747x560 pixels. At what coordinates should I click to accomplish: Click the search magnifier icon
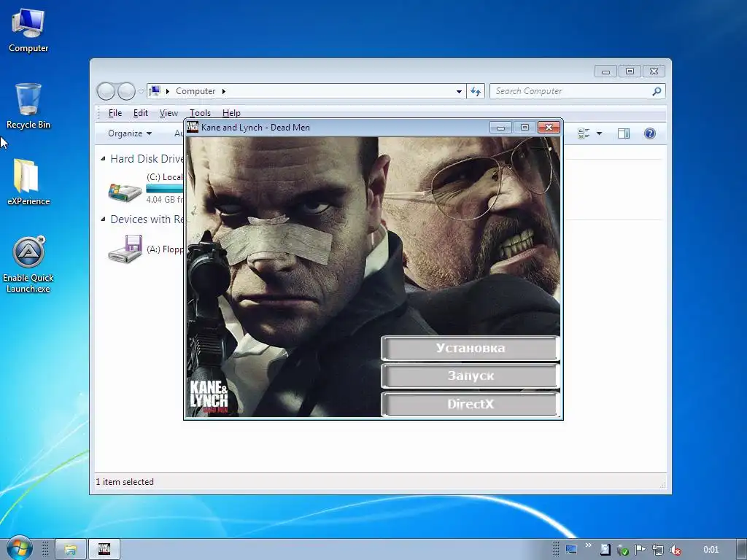[x=657, y=91]
